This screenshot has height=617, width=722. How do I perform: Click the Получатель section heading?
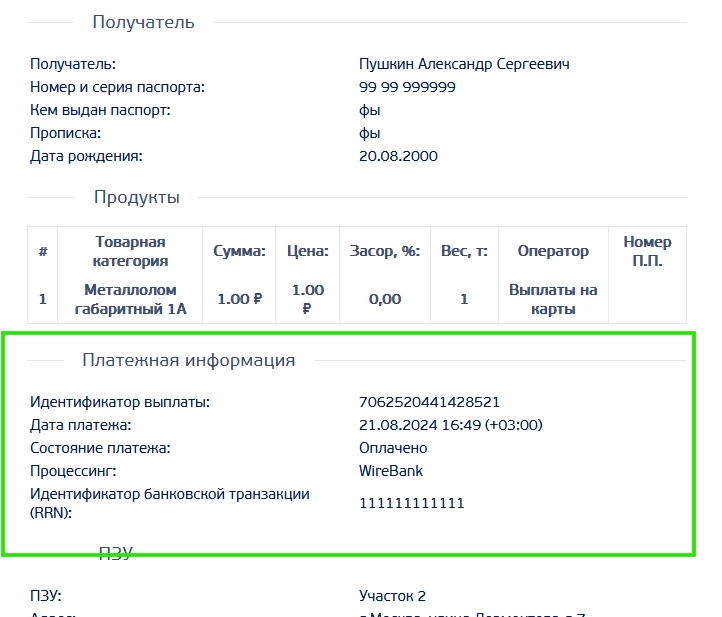pyautogui.click(x=143, y=22)
